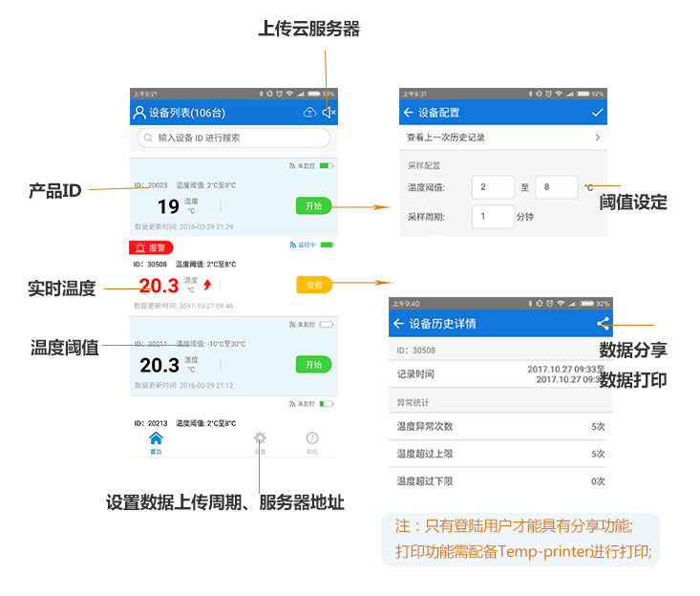Click the red 报警 alarm badge

[151, 247]
